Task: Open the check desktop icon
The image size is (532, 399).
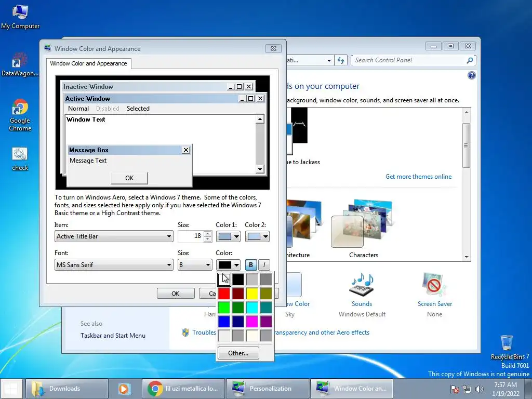Action: [x=20, y=159]
